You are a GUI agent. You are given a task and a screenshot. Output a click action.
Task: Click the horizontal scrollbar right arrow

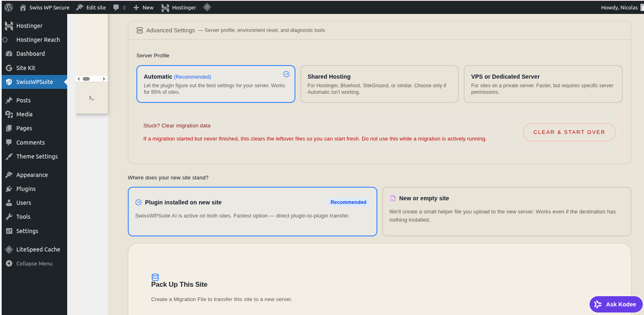click(104, 79)
